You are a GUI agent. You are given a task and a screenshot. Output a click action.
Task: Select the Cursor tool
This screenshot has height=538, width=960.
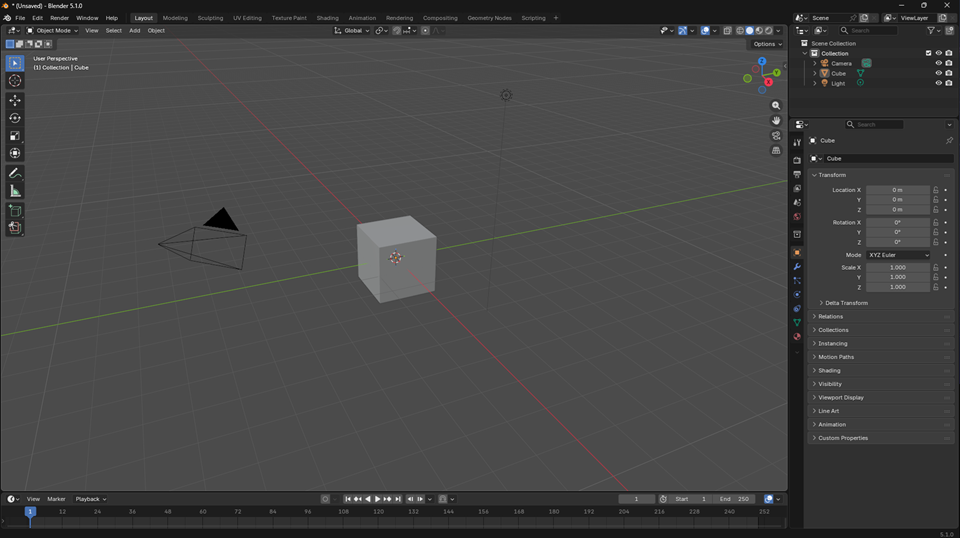click(15, 81)
